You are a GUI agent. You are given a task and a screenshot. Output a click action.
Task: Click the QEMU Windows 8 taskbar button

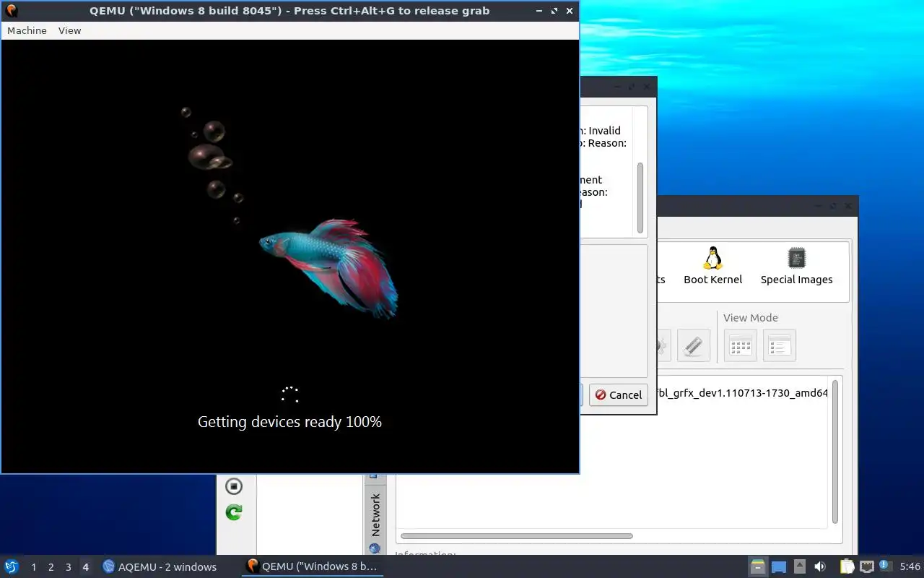click(x=312, y=566)
